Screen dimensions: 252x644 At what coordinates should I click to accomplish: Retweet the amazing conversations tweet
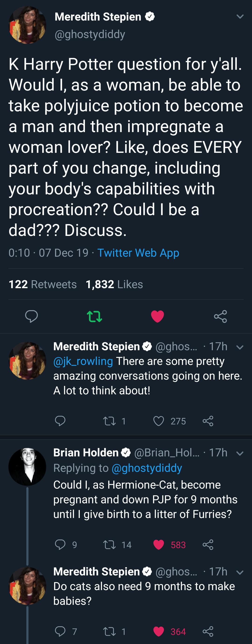(x=109, y=421)
